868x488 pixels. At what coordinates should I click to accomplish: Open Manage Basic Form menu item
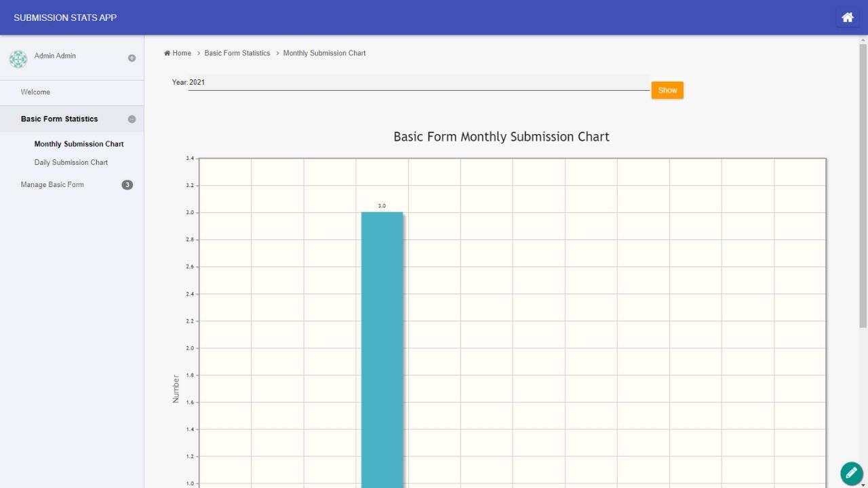[52, 184]
